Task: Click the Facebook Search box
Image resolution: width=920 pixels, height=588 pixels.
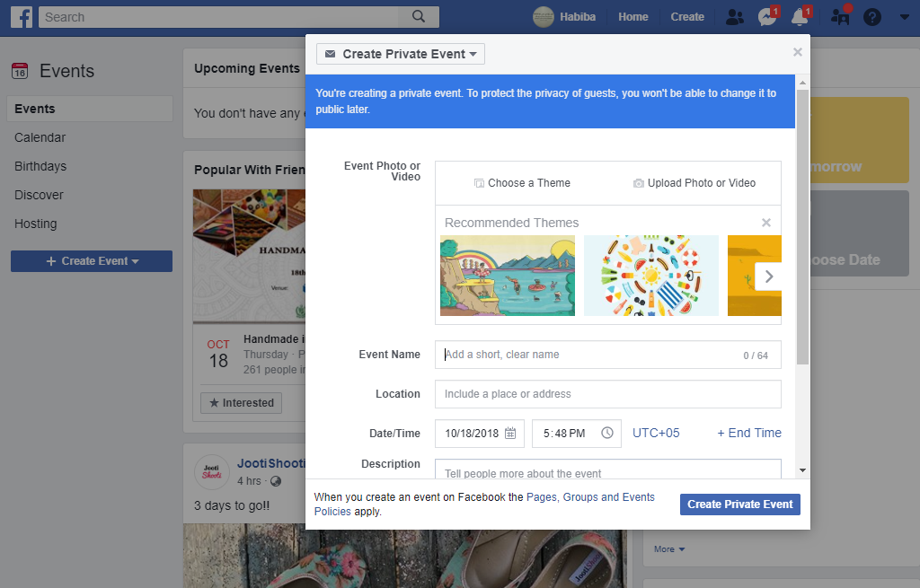Action: tap(218, 17)
